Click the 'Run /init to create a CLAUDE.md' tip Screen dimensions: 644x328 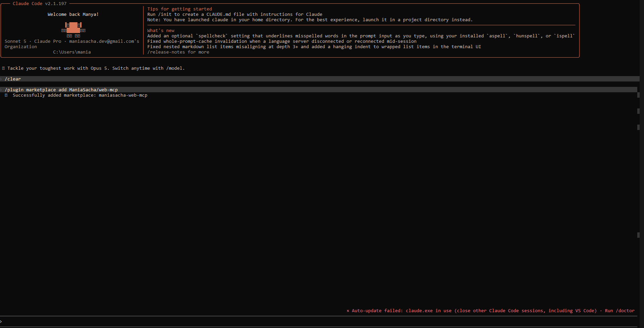(235, 14)
